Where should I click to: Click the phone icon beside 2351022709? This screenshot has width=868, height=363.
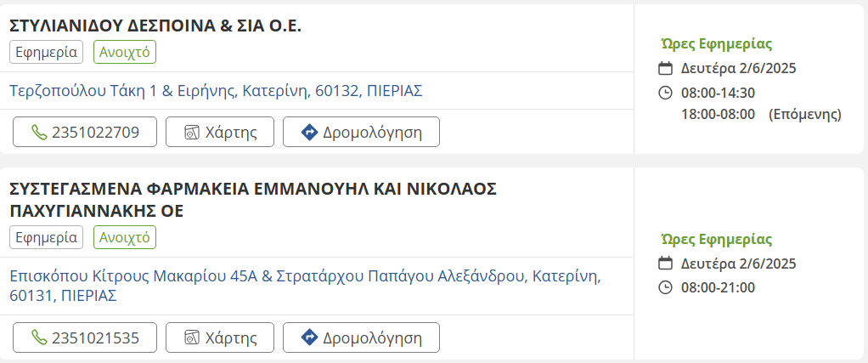point(39,133)
